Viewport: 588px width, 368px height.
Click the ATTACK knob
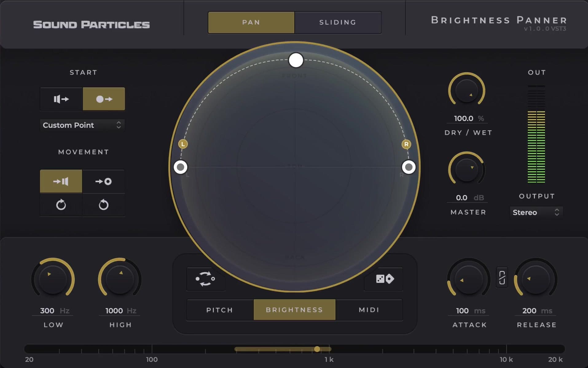pyautogui.click(x=469, y=279)
